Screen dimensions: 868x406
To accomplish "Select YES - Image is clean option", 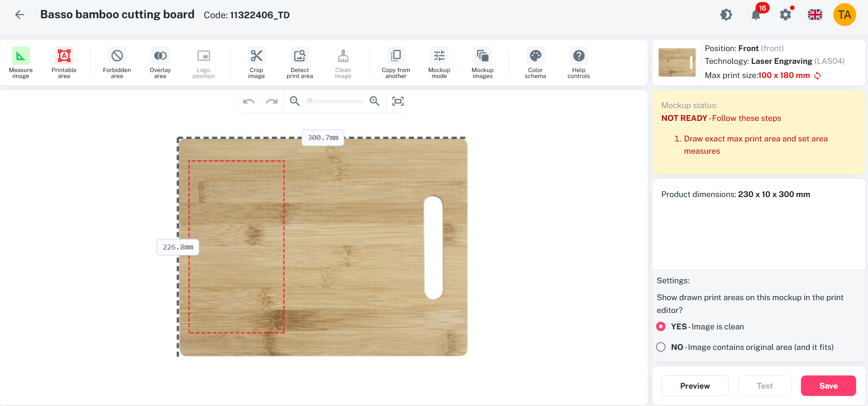I will [x=661, y=327].
